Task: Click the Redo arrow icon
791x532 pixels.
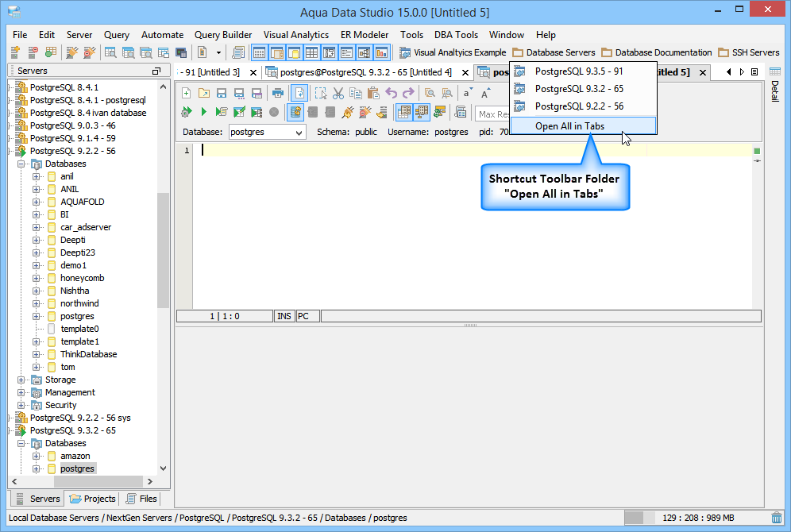Action: [408, 93]
